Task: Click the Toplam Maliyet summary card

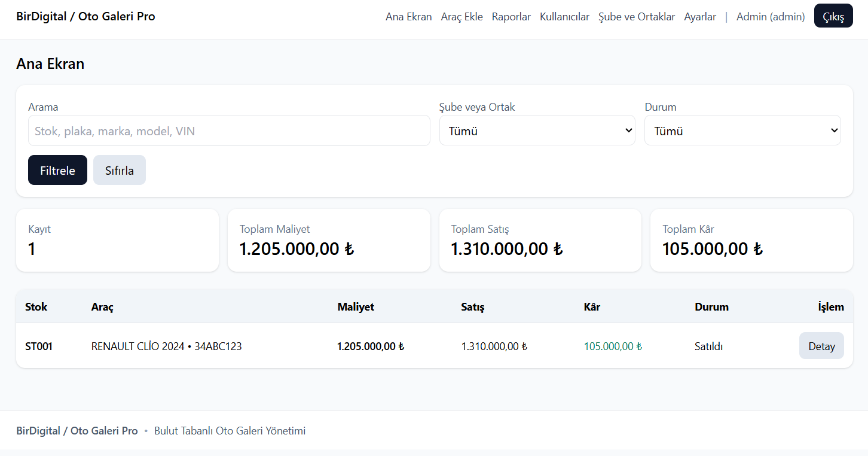Action: point(328,240)
